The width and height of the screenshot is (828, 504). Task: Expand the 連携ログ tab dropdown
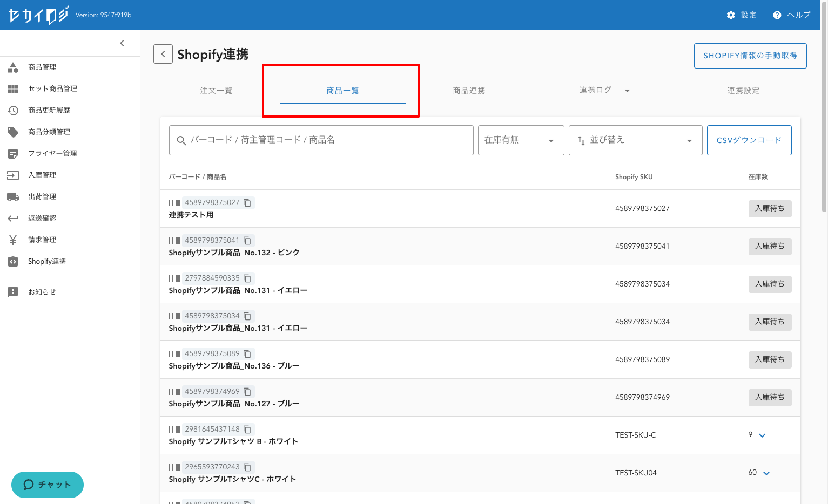627,91
